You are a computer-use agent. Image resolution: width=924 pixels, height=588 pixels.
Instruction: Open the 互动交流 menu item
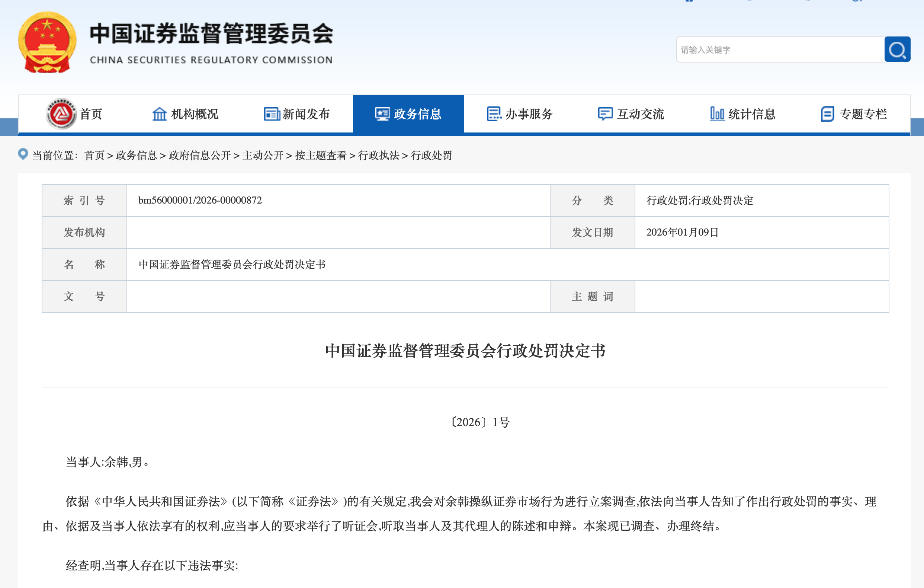pos(640,114)
